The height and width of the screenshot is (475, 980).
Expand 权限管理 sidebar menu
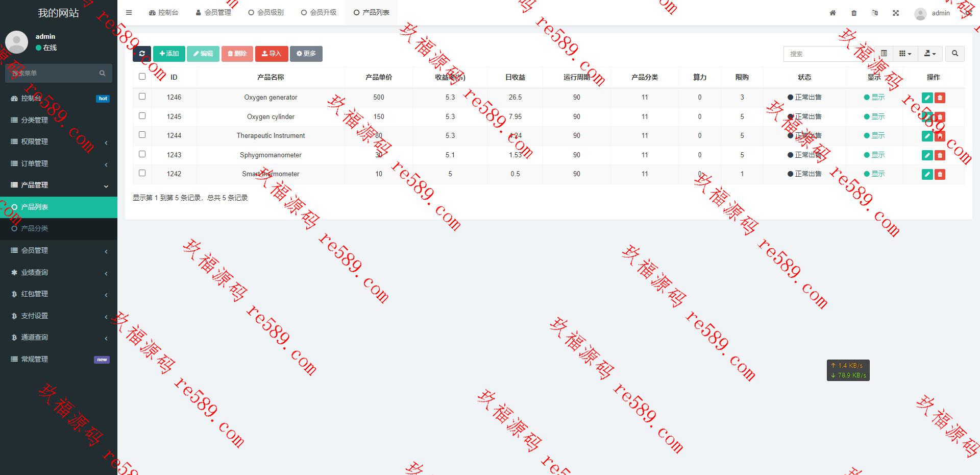click(x=59, y=141)
